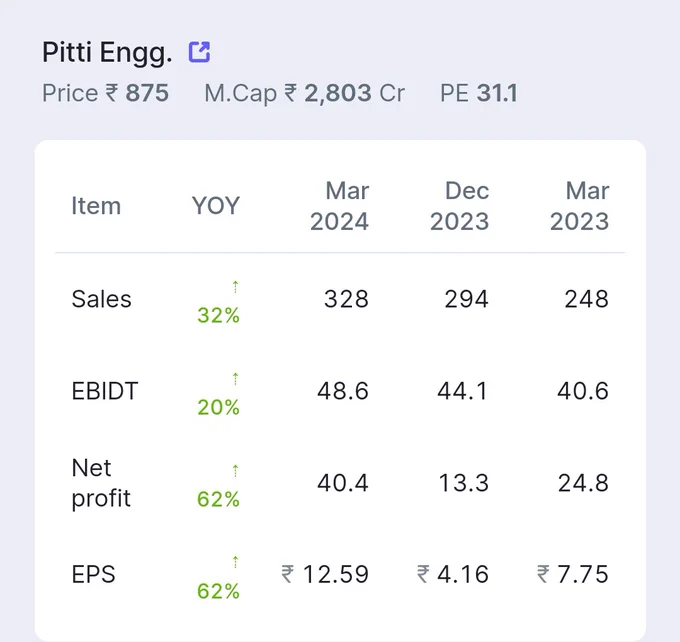Click the EBIDT YOY up arrow

pos(235,379)
